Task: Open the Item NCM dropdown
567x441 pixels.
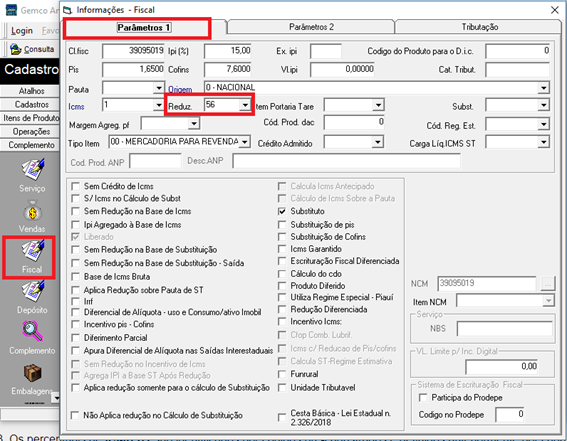Action: coord(548,301)
